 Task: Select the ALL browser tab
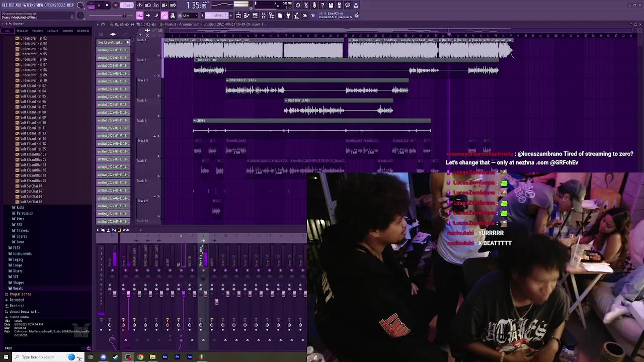[x=8, y=31]
